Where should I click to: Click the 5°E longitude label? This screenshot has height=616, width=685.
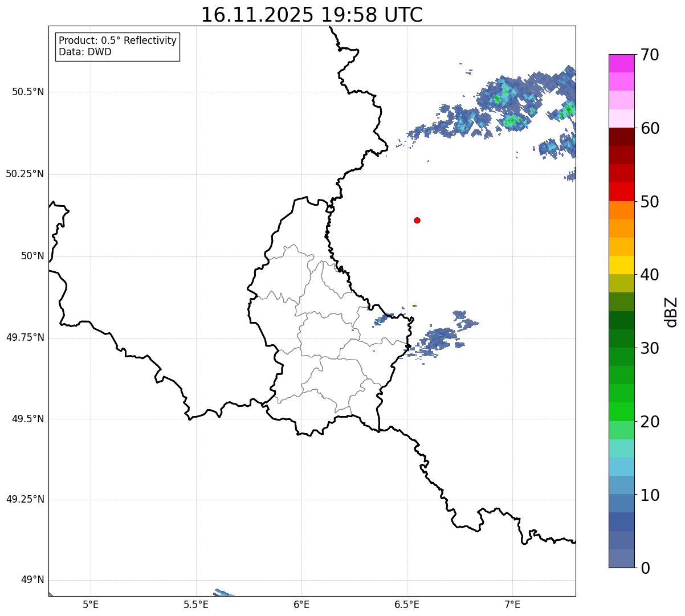coord(91,604)
